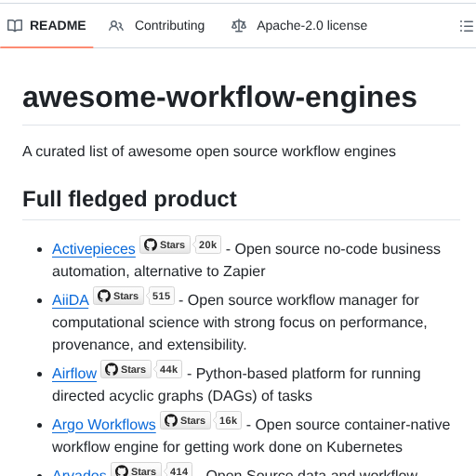Image resolution: width=476 pixels, height=476 pixels.
Task: Open the Activepieces link
Action: [x=94, y=249]
